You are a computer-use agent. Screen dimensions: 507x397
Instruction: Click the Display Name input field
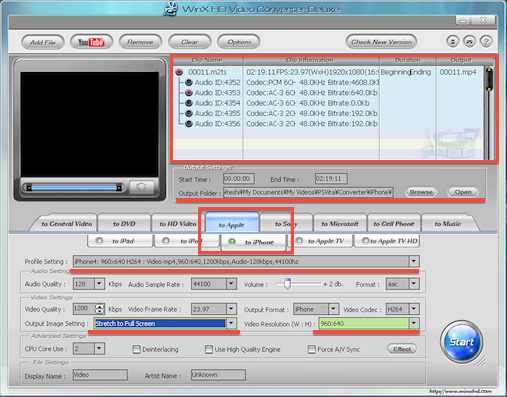tap(100, 375)
